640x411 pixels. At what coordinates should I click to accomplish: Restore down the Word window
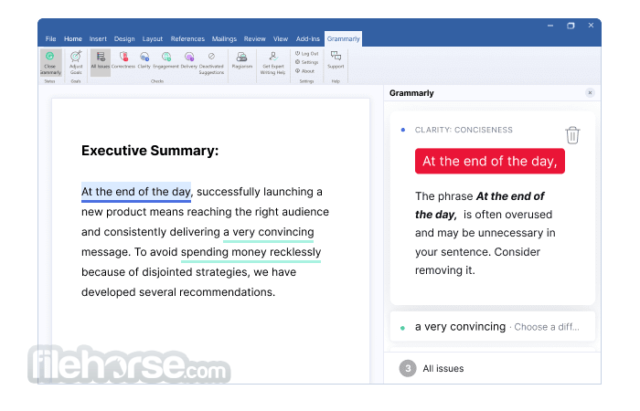[x=571, y=26]
